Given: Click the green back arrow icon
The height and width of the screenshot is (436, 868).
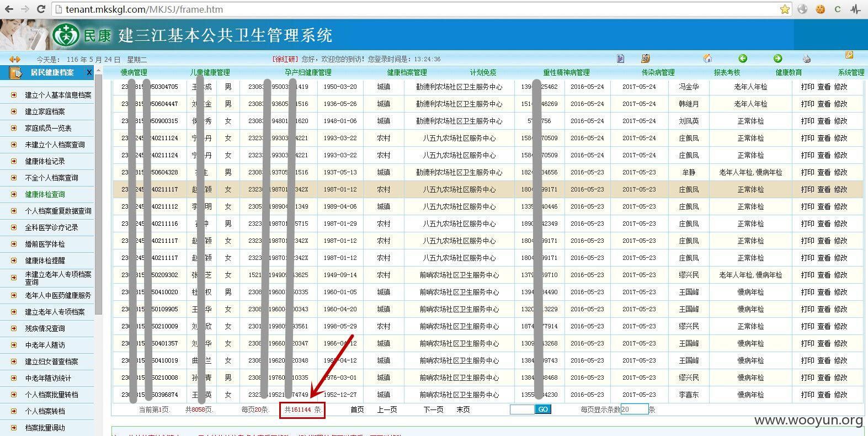Looking at the screenshot, I should point(743,59).
